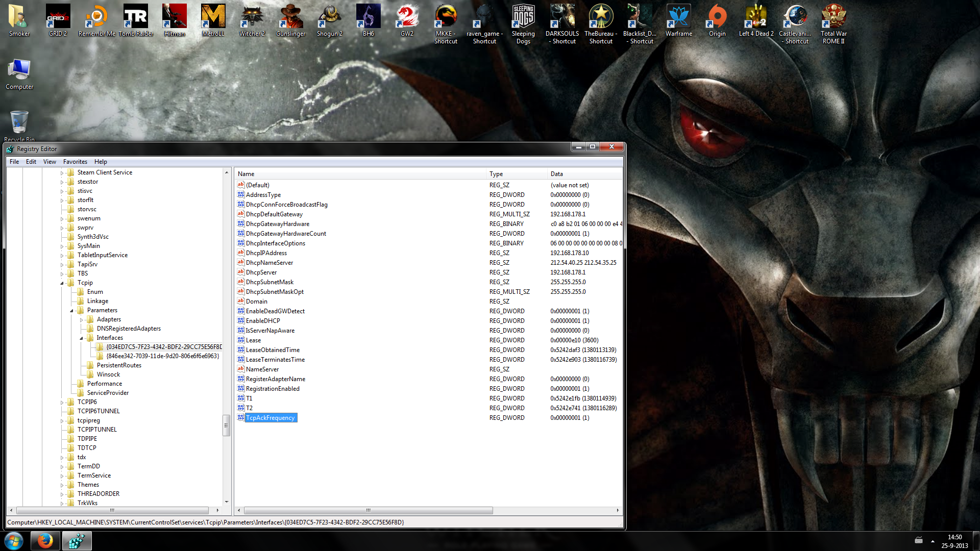Show hidden system tray icons arrow
980x551 pixels.
pos(933,541)
